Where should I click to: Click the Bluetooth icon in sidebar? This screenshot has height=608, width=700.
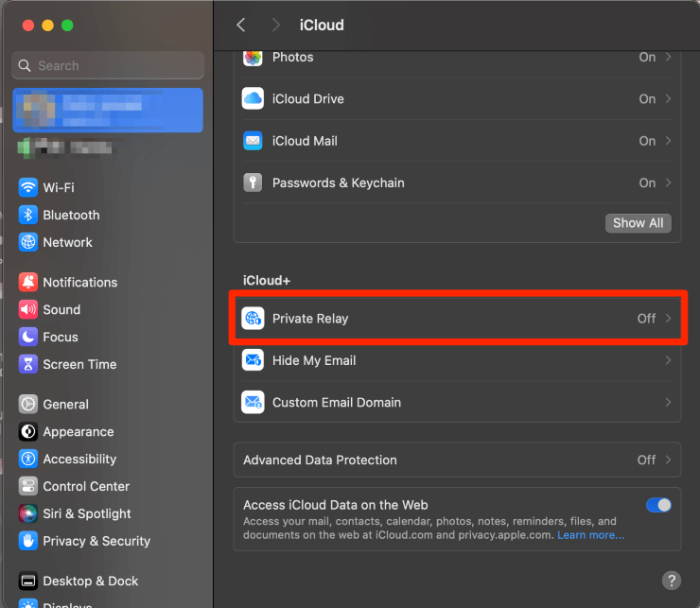click(x=28, y=215)
